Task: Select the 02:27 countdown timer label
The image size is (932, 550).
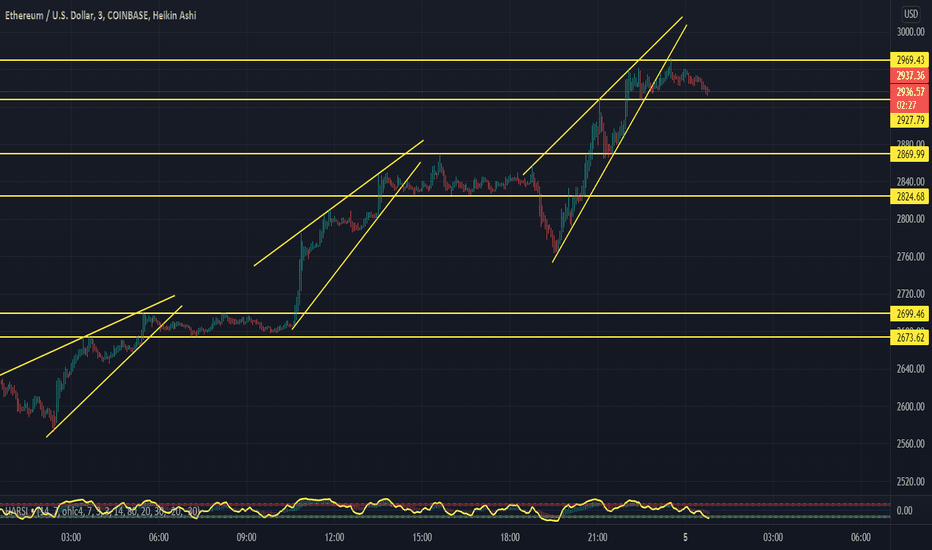Action: [x=906, y=105]
